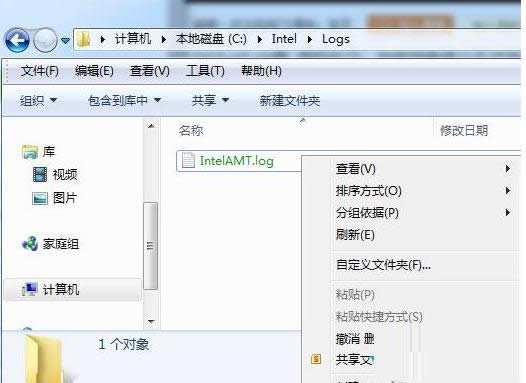
Task: Open 分组依据(P) submenu in context menu
Action: 424,213
